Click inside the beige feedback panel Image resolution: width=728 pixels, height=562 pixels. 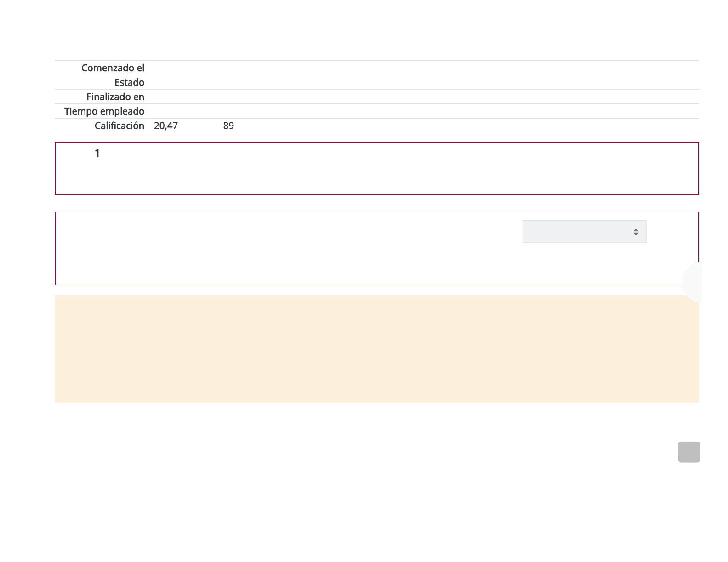(x=376, y=349)
